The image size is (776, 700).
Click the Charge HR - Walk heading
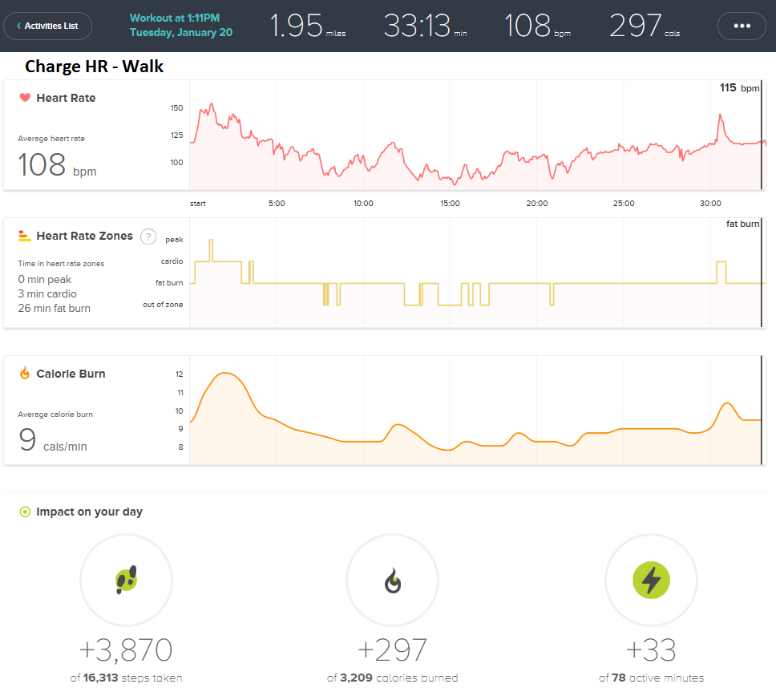(x=94, y=67)
